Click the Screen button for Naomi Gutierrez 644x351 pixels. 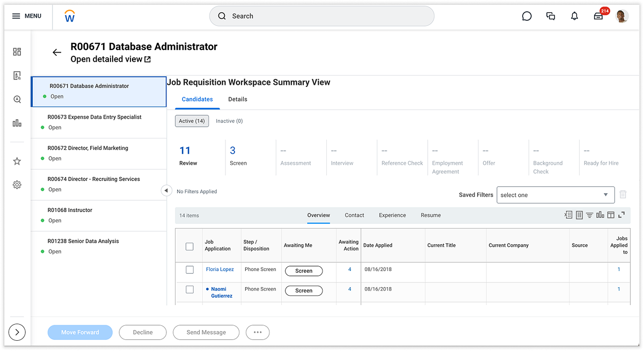coord(304,291)
